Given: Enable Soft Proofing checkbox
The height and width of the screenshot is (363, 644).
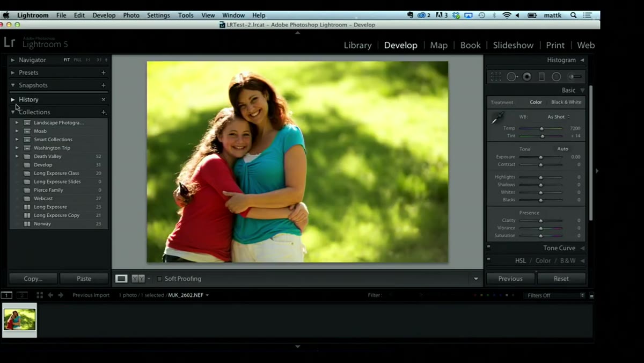Looking at the screenshot, I should click(159, 279).
